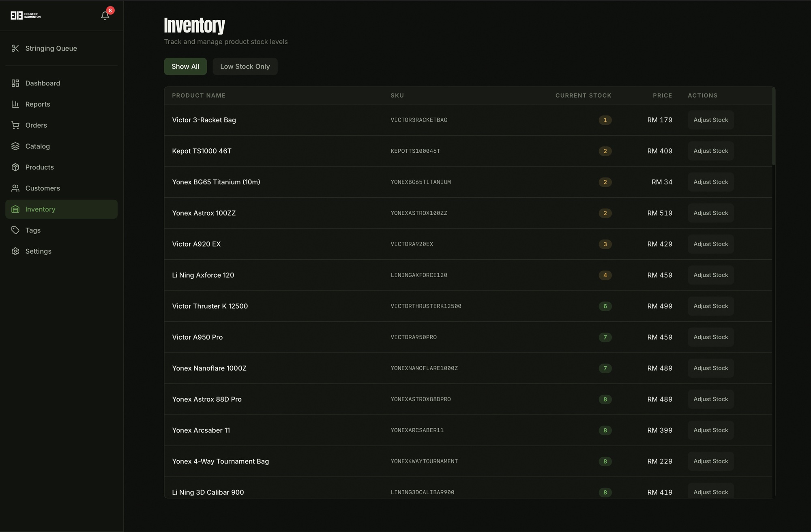Adjust stock for Victor A920 EX

point(710,244)
